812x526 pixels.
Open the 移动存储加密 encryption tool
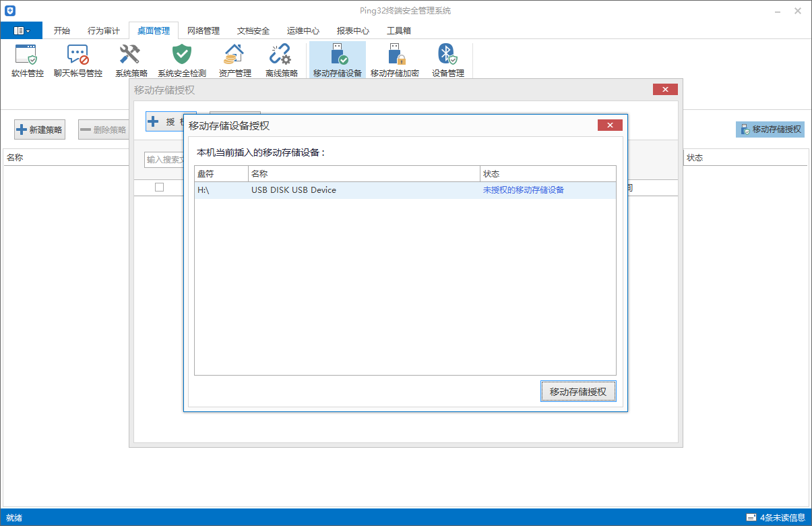click(395, 61)
